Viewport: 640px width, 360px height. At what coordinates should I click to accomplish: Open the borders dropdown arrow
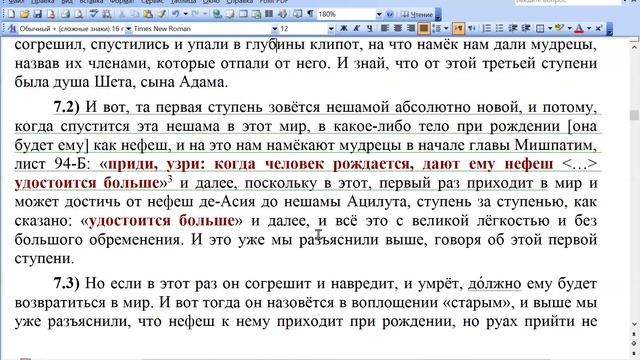[550, 28]
